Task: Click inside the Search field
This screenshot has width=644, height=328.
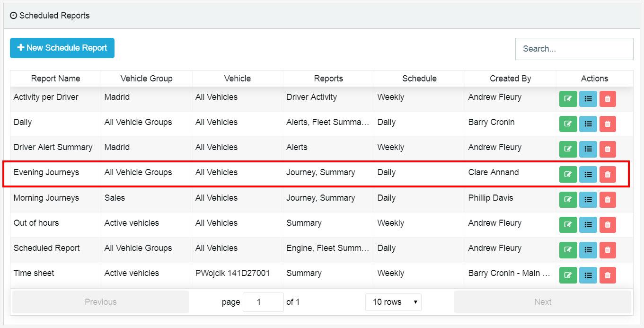Action: coord(574,49)
